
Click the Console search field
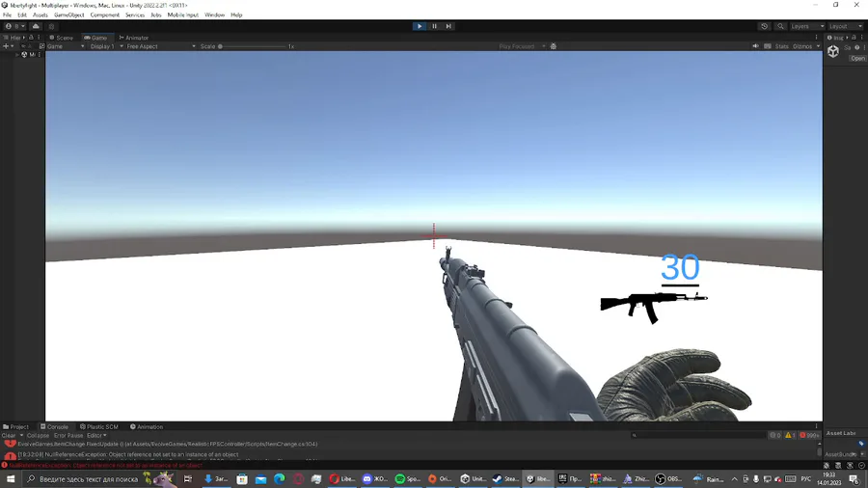(x=697, y=435)
